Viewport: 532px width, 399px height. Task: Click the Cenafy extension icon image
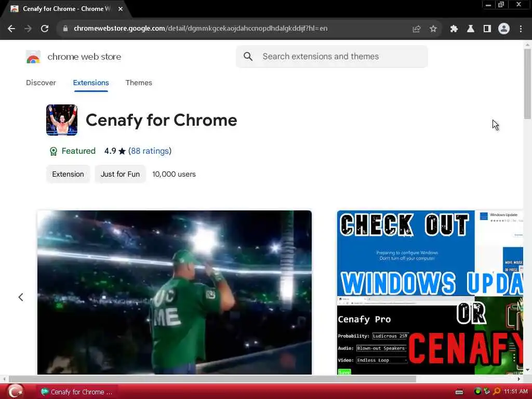62,120
